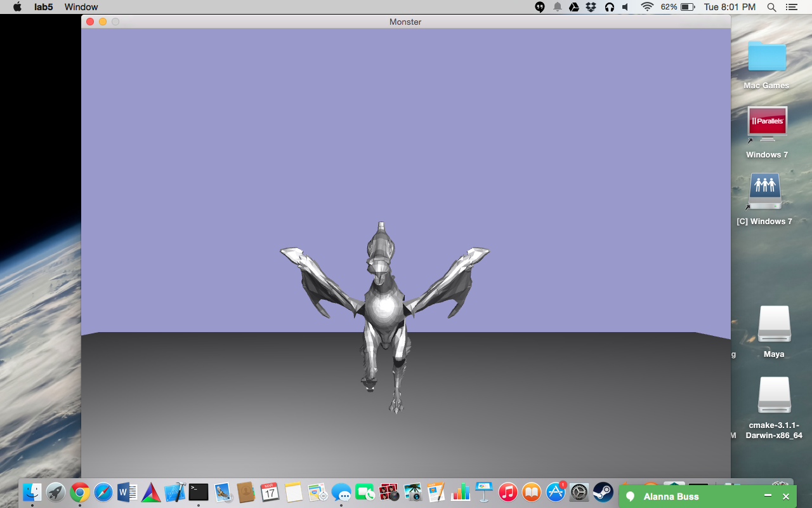Open Messages blue bubble icon in dock
Viewport: 812px width, 508px height.
[341, 492]
